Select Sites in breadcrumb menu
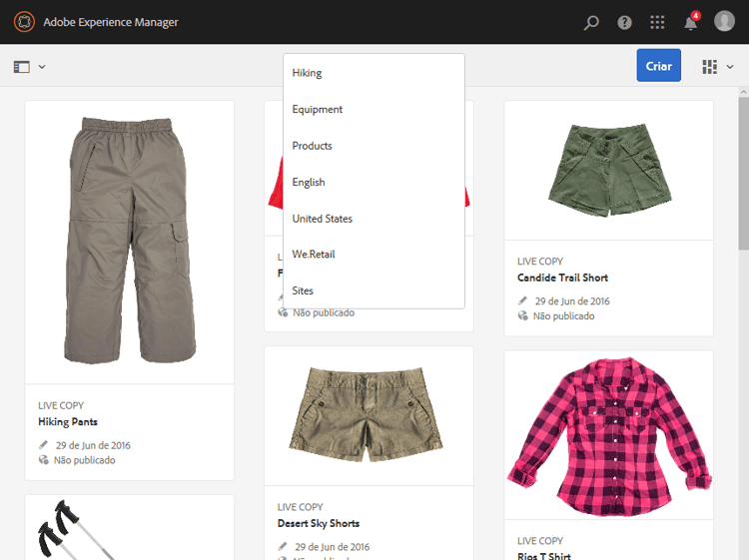The height and width of the screenshot is (560, 749). tap(374, 290)
